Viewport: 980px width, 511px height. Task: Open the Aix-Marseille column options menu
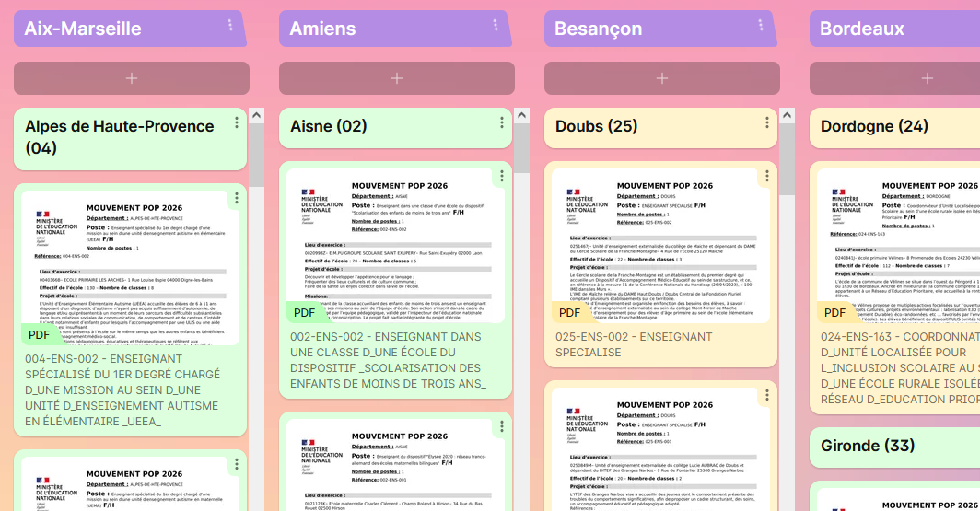[230, 26]
